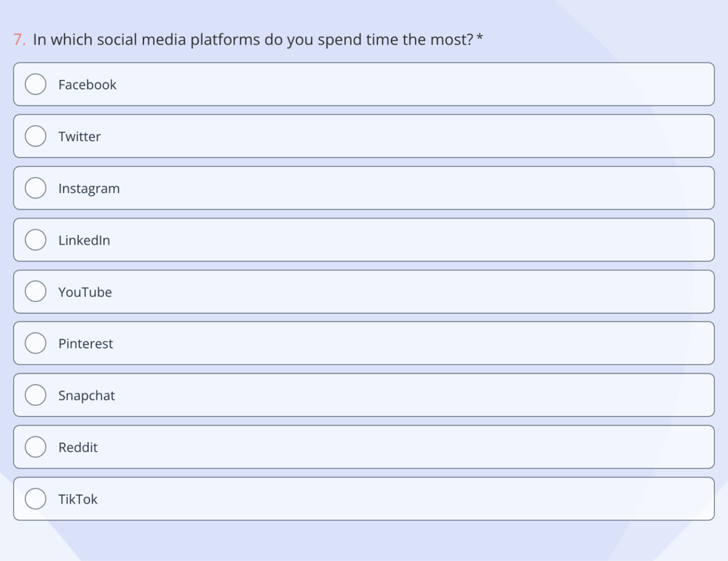Image resolution: width=728 pixels, height=561 pixels.
Task: Choose Instagram as your answer
Action: 35,188
